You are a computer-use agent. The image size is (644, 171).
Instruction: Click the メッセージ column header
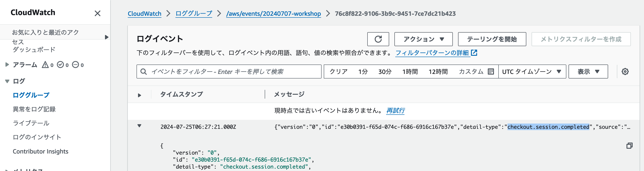pos(289,94)
